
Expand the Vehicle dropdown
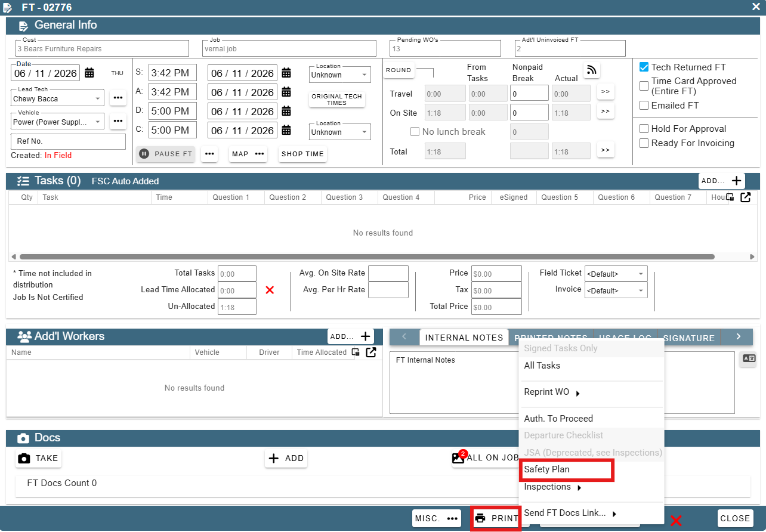tap(57, 121)
